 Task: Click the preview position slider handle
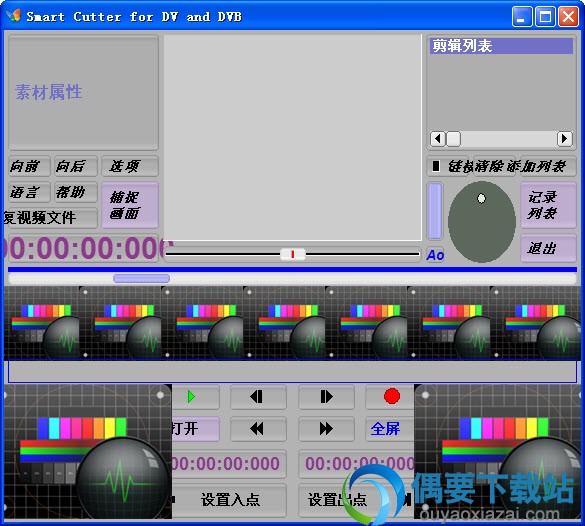click(293, 254)
